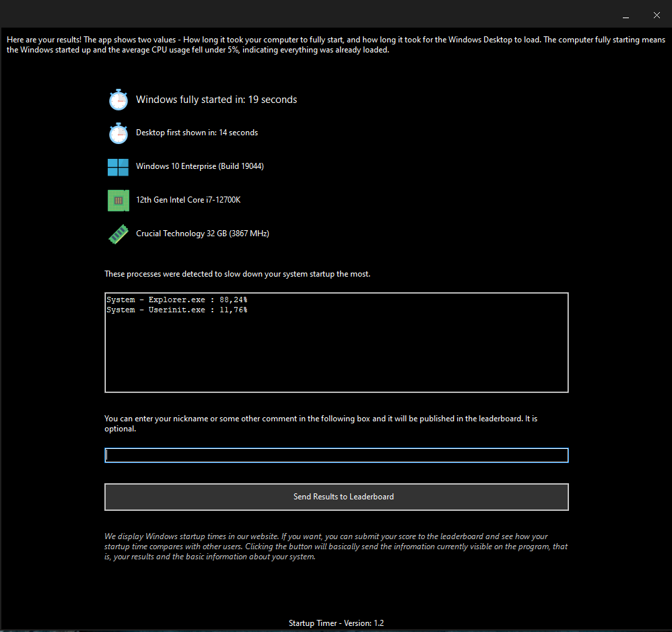Click the 'Windows 10 Enterprise (Build 19044)' text
The image size is (672, 632).
click(x=200, y=166)
